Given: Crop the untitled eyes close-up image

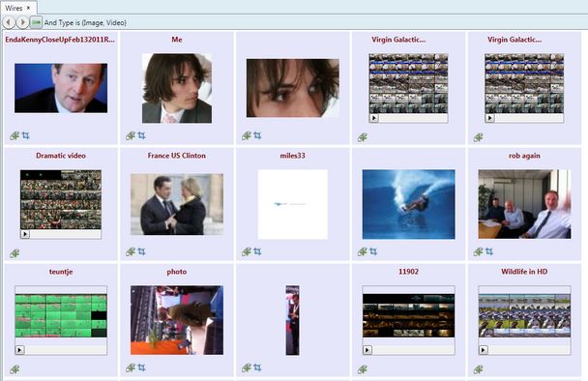Looking at the screenshot, I should click(257, 135).
